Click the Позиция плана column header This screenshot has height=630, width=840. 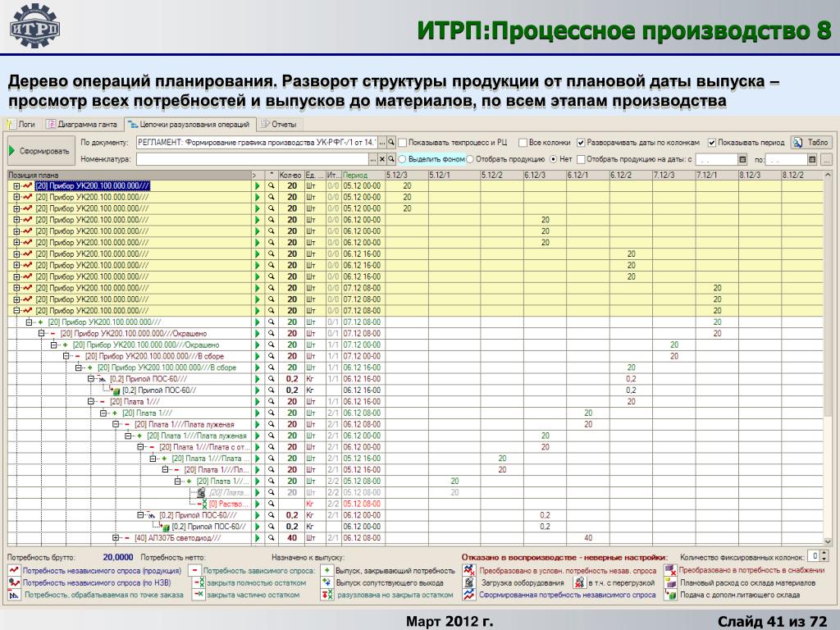click(x=129, y=176)
